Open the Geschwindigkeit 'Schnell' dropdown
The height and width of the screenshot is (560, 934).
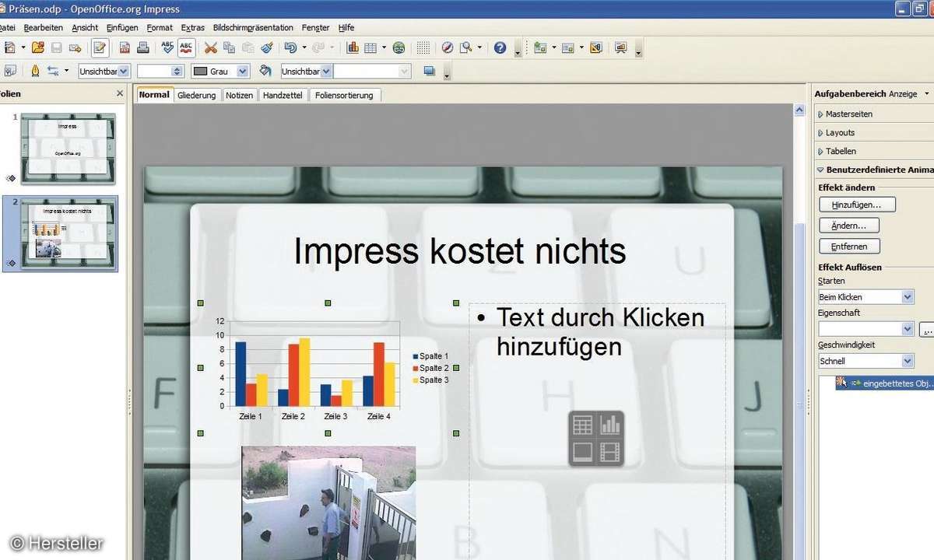coord(866,361)
